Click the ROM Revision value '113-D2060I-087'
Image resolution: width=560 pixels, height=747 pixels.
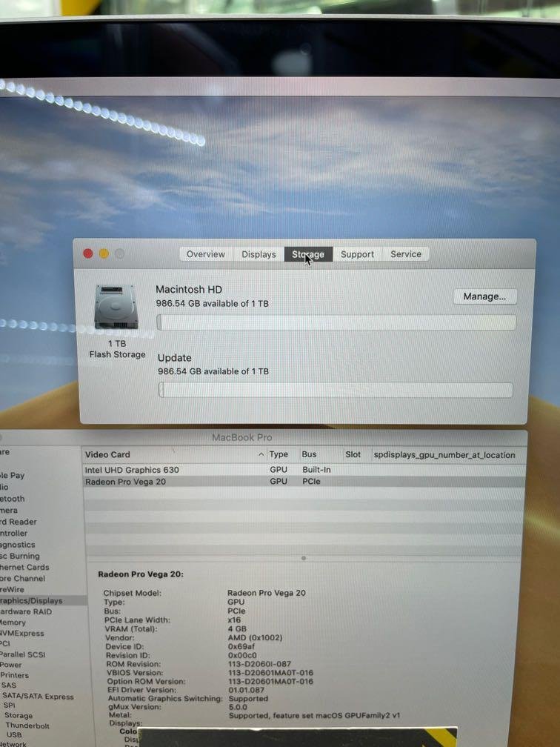[259, 664]
